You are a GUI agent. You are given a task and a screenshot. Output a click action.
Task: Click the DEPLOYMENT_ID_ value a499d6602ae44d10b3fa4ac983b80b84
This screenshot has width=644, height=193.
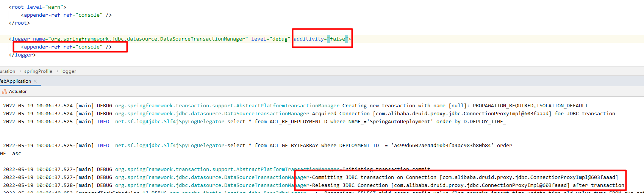click(442, 146)
